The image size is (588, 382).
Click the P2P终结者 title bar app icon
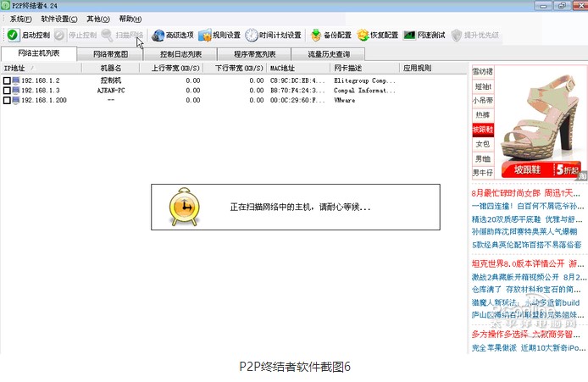(5, 5)
